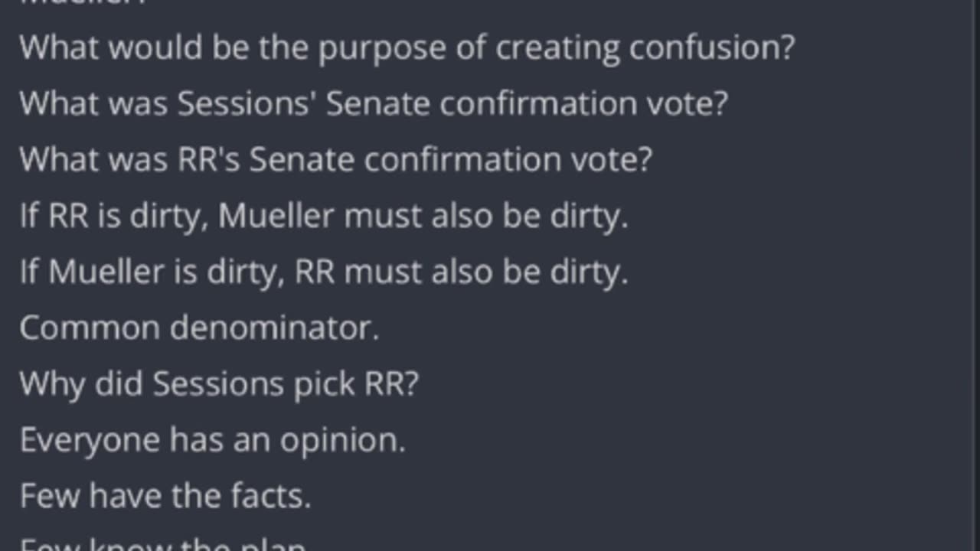Screen dimensions: 980x551
Task: Click the "Common denominator." line
Action: coord(199,328)
